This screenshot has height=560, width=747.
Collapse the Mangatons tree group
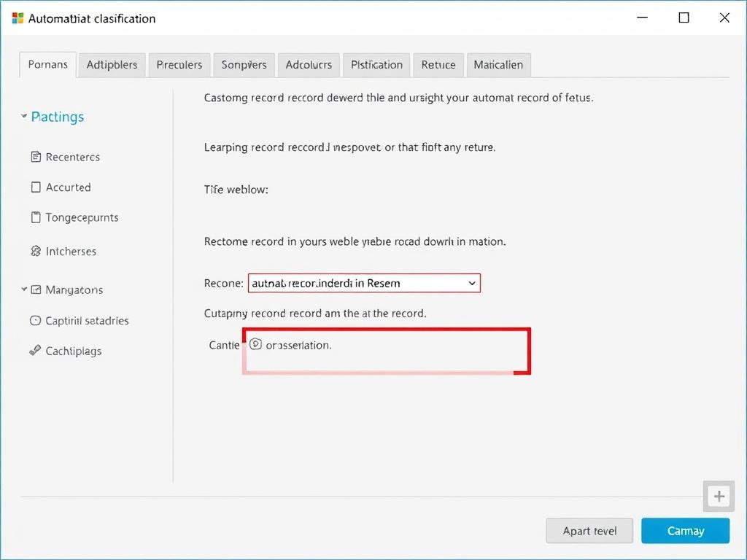coord(24,289)
